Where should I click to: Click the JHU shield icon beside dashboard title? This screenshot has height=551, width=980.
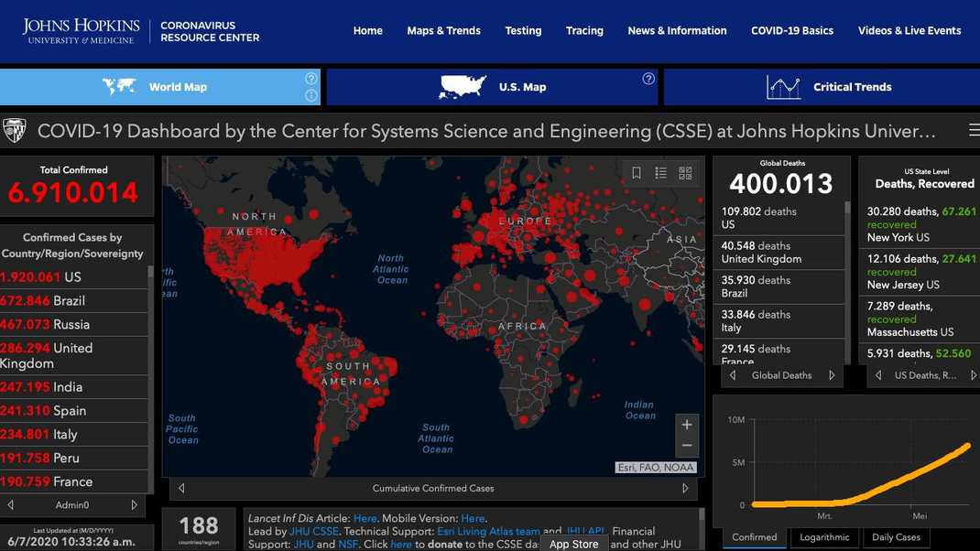(15, 131)
